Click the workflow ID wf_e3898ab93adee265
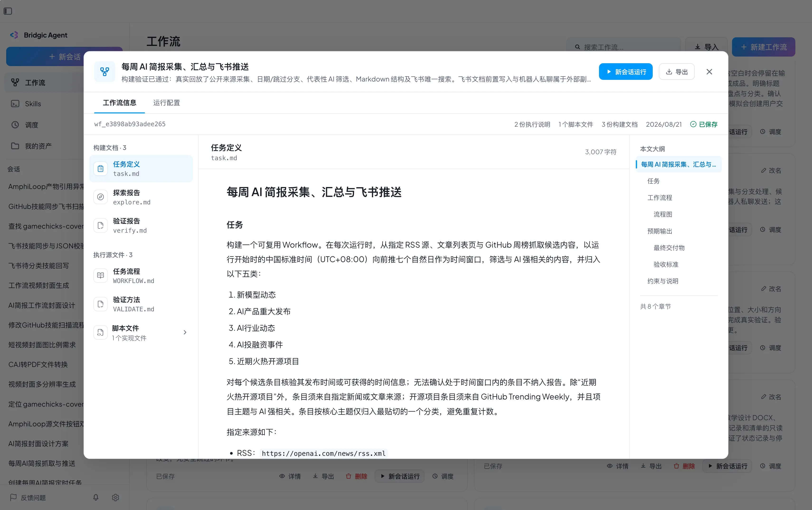Viewport: 812px width, 510px height. 130,124
